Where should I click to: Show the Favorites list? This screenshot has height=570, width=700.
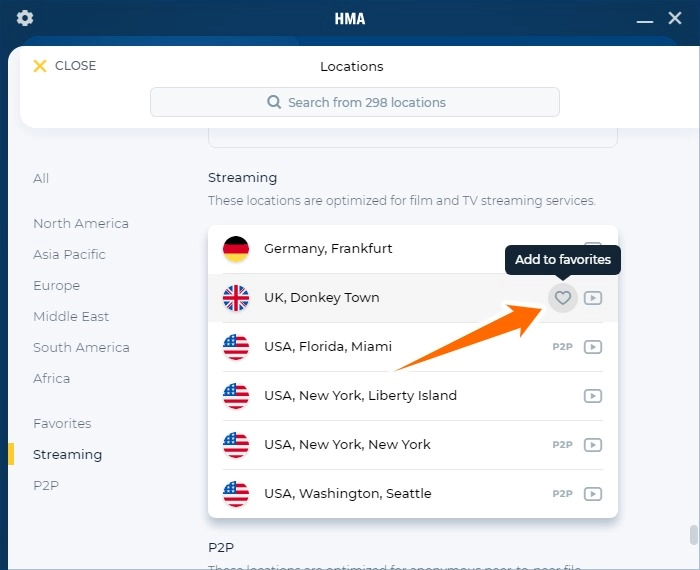[62, 423]
